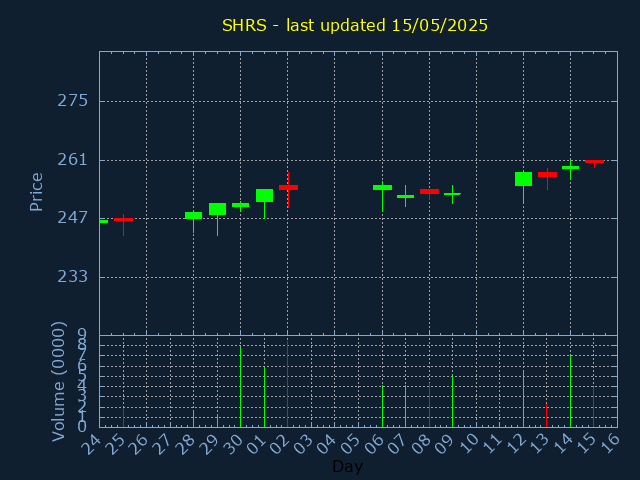Click the red candlestick for day 02
This screenshot has height=480, width=640.
[x=288, y=187]
